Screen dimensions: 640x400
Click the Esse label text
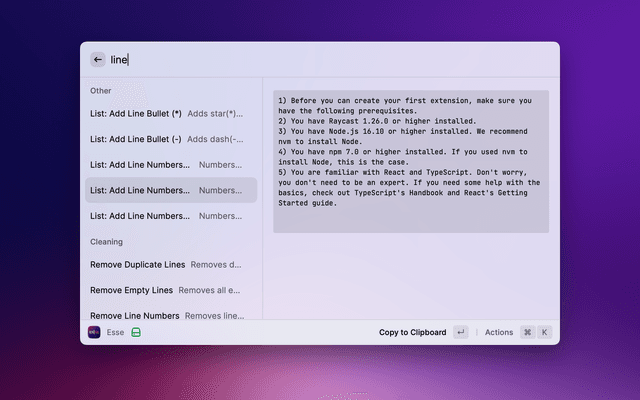pos(115,332)
